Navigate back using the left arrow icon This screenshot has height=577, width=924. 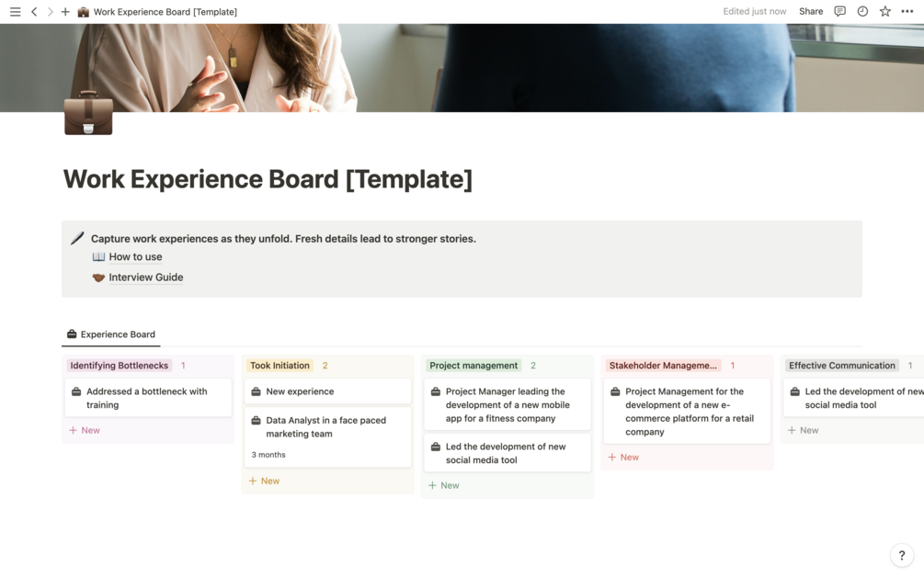click(x=33, y=12)
